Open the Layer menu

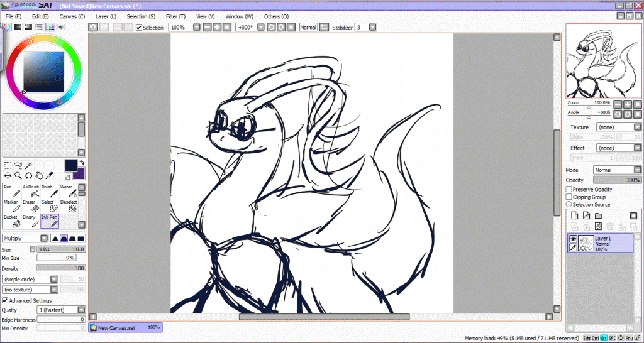[x=105, y=16]
